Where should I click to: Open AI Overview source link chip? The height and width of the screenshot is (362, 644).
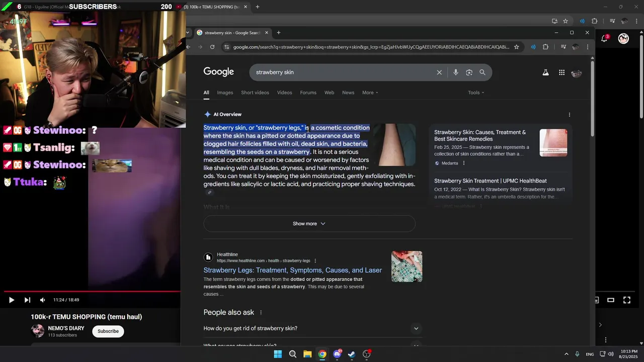(210, 193)
